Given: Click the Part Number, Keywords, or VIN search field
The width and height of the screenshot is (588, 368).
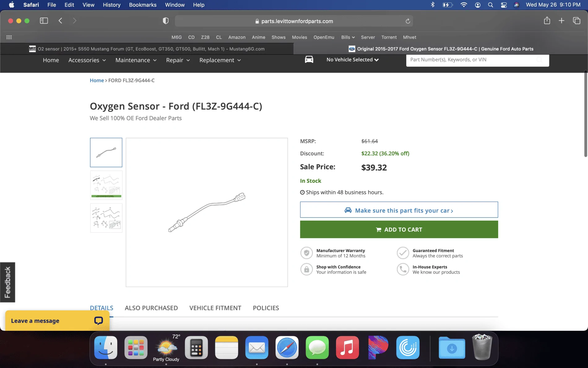Looking at the screenshot, I should (478, 60).
